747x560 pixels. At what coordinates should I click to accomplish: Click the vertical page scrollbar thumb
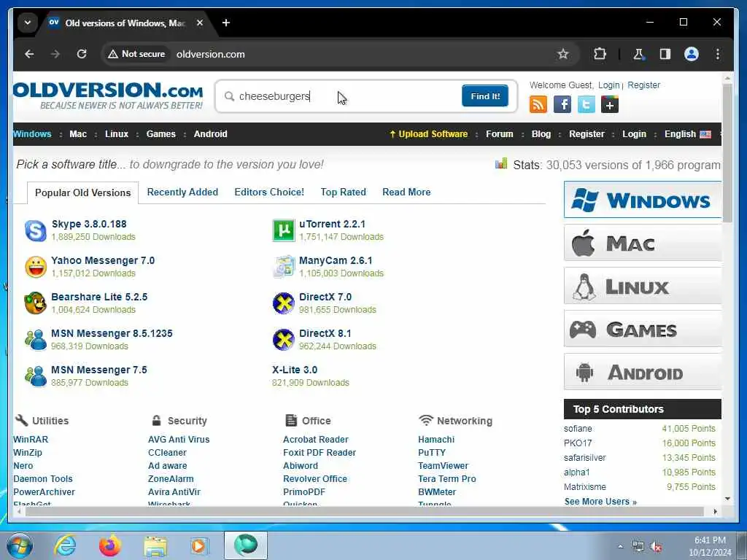point(727,152)
